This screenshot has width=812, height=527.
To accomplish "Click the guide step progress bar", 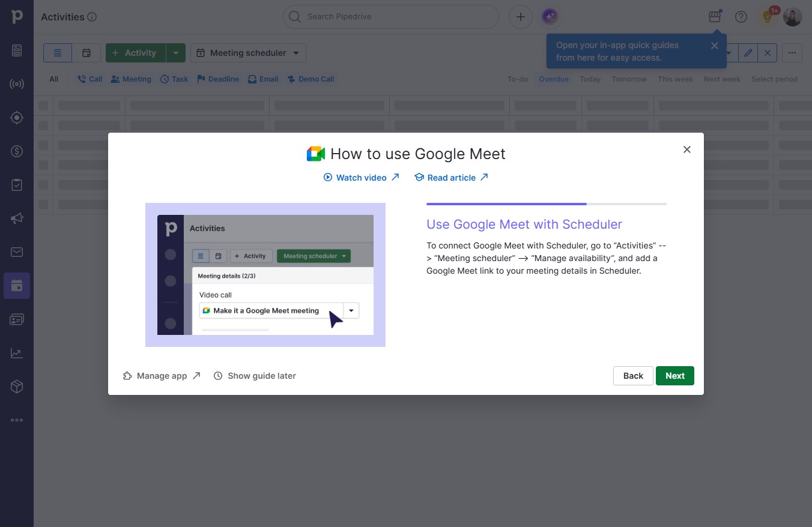I will [547, 204].
